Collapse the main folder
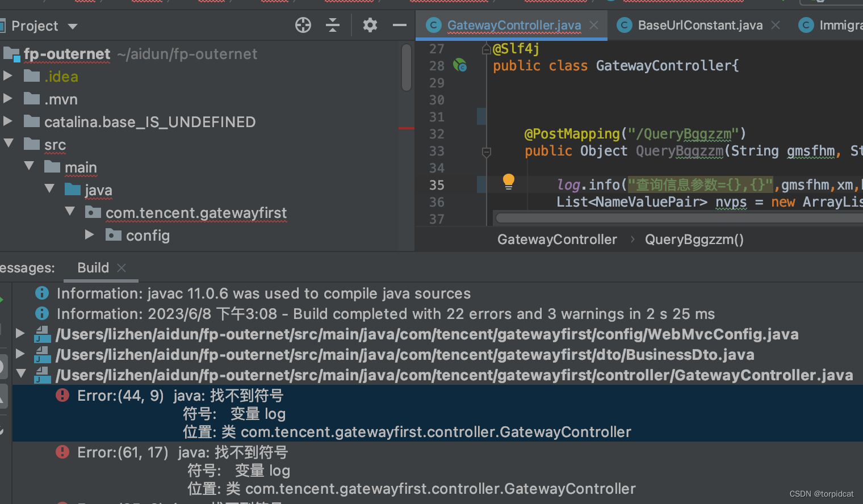 [29, 166]
